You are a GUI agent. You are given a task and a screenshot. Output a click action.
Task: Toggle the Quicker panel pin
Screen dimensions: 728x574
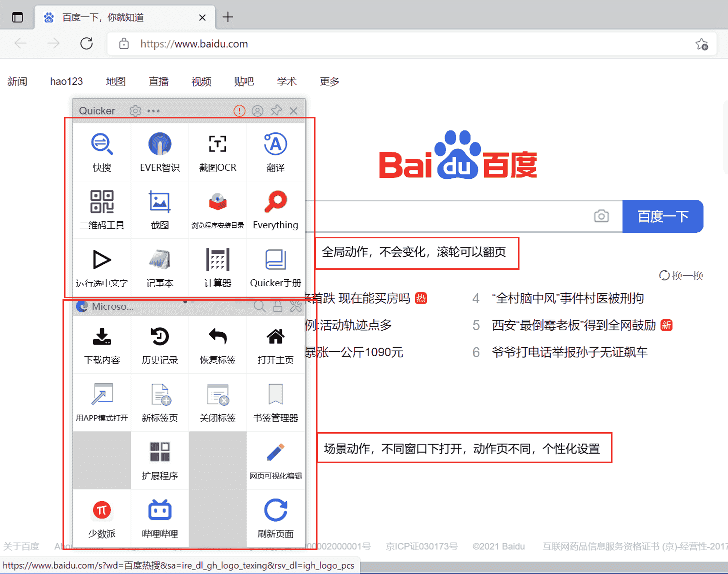pyautogui.click(x=276, y=110)
